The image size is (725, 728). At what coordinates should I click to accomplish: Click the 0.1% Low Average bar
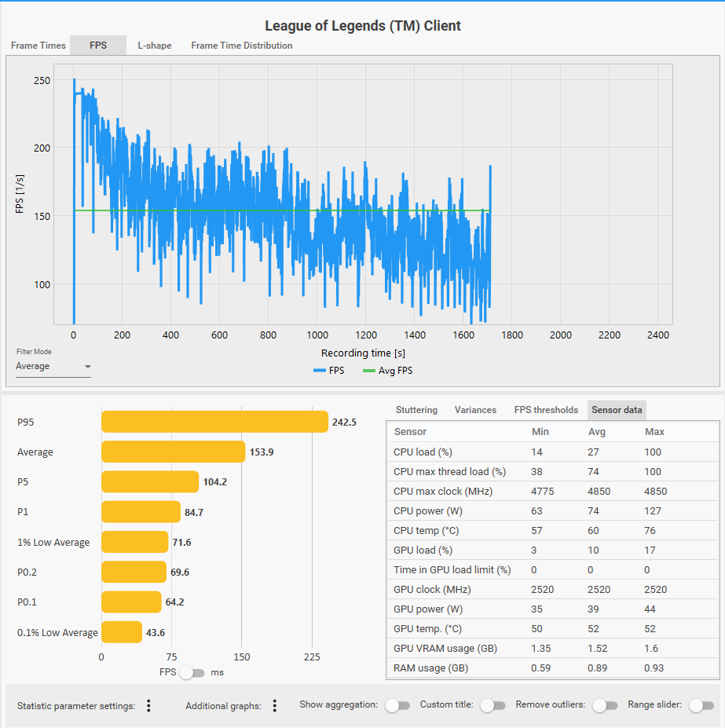[122, 632]
